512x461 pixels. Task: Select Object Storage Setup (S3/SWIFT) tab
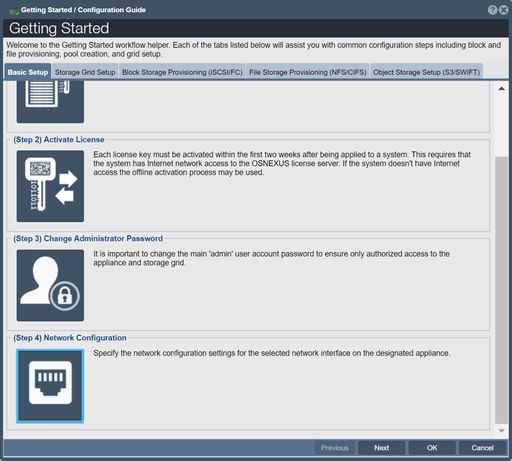(x=426, y=72)
